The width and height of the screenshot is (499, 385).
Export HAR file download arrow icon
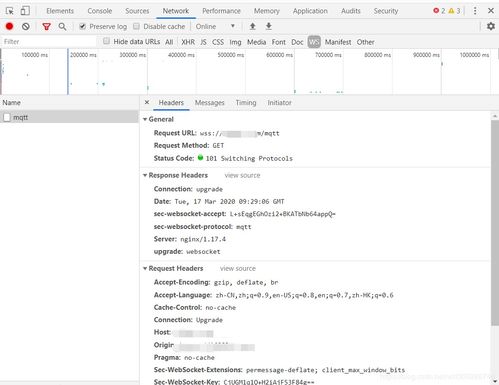[x=268, y=26]
